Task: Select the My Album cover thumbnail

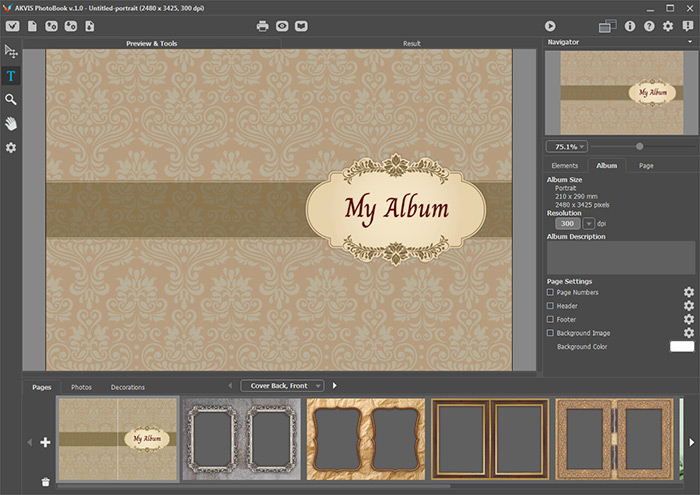Action: (118, 439)
